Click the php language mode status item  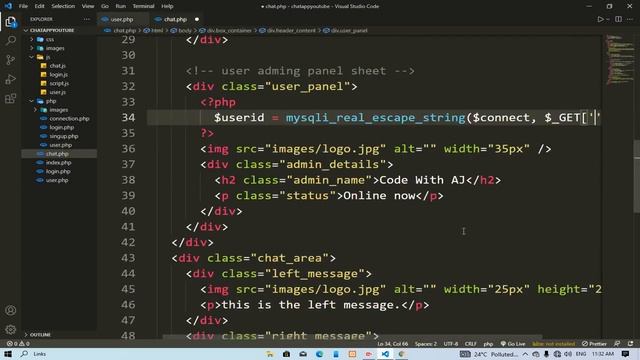coord(488,344)
